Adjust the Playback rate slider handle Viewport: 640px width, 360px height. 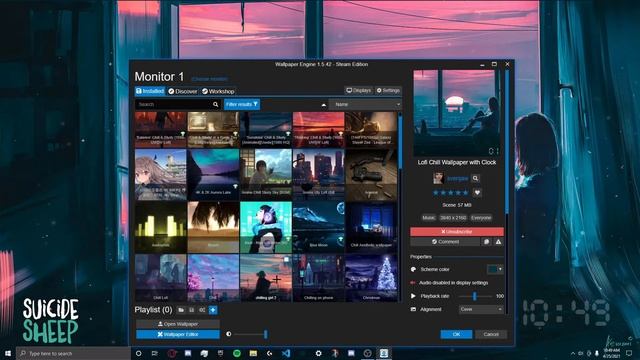pyautogui.click(x=474, y=296)
